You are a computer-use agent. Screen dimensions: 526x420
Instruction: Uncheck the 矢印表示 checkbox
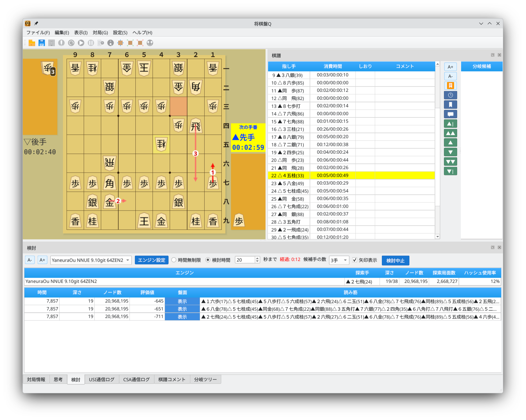click(355, 260)
